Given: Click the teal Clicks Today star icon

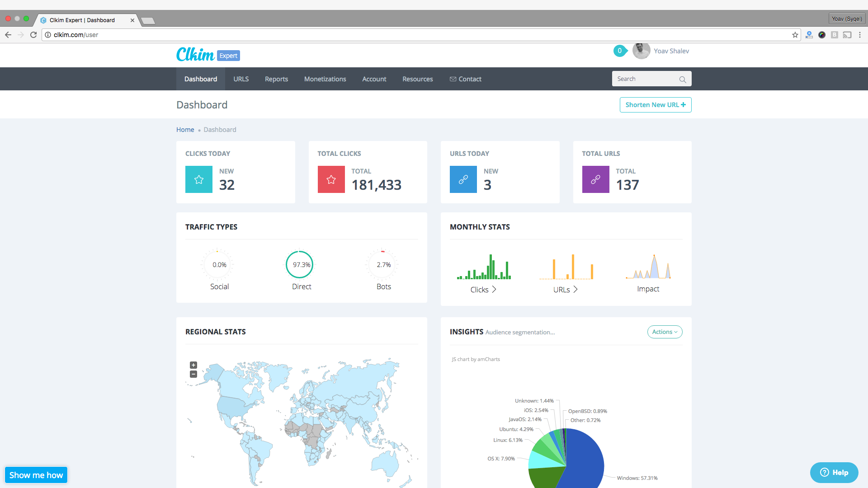Looking at the screenshot, I should pos(199,179).
